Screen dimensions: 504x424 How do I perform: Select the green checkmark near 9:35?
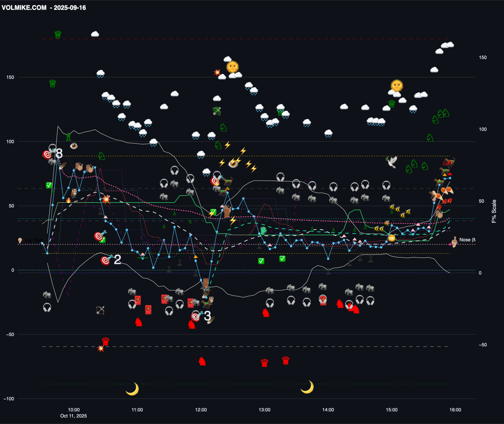pos(49,185)
